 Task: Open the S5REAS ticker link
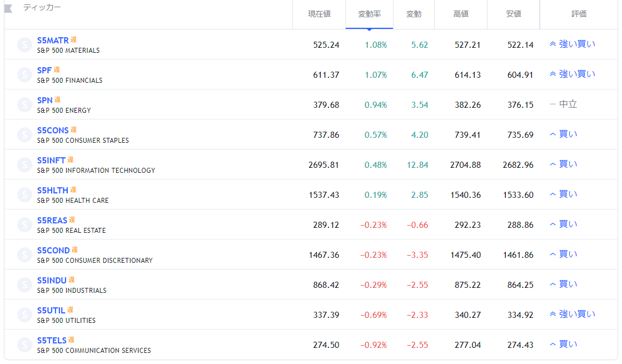[52, 221]
